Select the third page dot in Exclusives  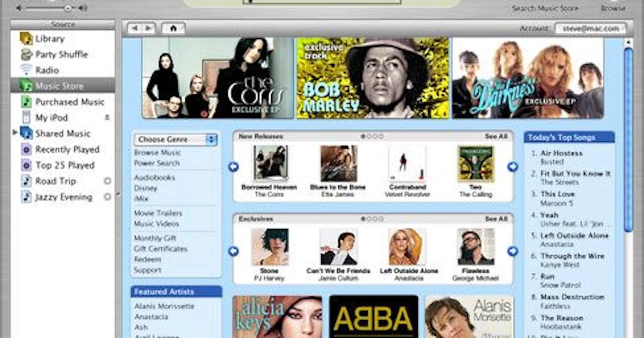tap(375, 219)
